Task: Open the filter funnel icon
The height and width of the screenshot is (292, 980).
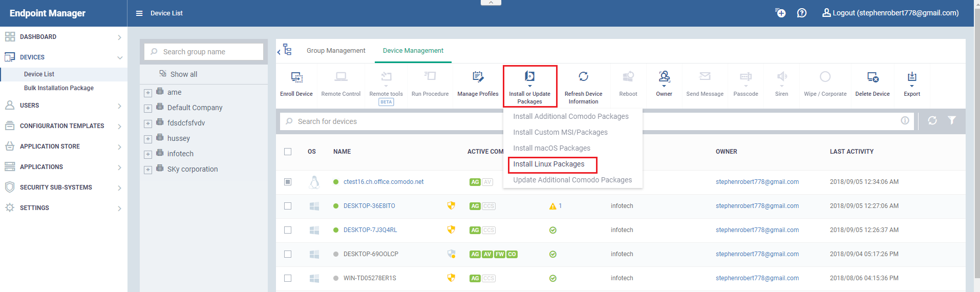Action: tap(952, 120)
